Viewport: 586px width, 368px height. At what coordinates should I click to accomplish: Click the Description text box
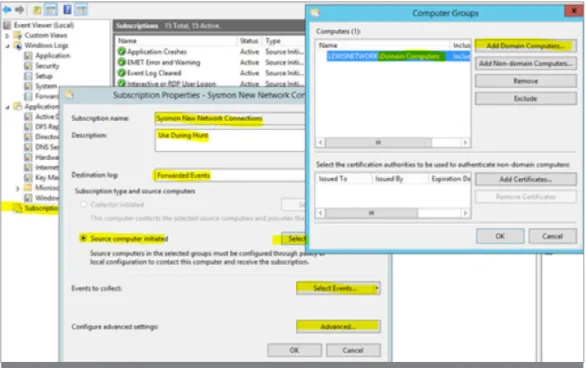(x=229, y=140)
